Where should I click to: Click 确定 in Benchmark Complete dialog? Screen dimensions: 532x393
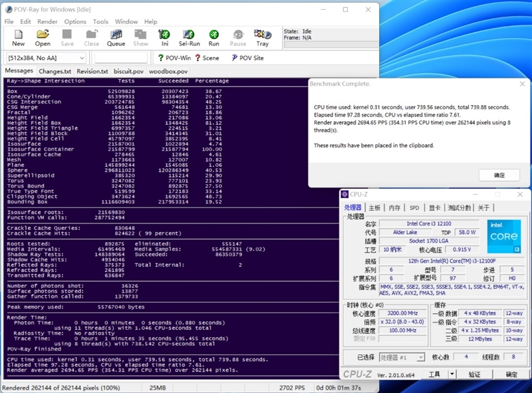[499, 175]
